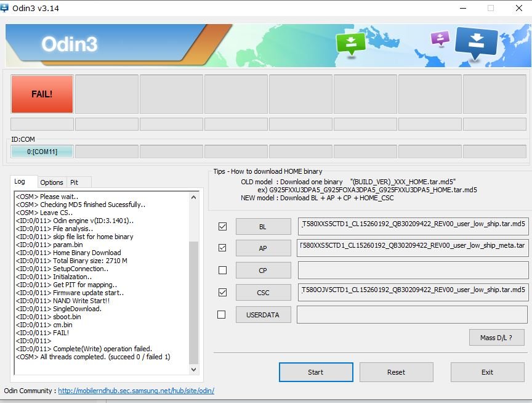
Task: Click log line 'Home Binary Download'
Action: [x=68, y=253]
